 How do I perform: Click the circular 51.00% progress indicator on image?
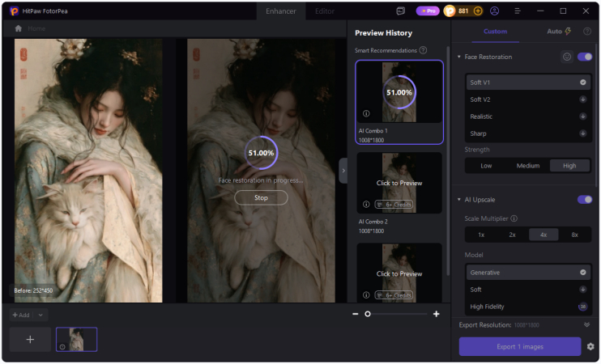[x=261, y=153]
